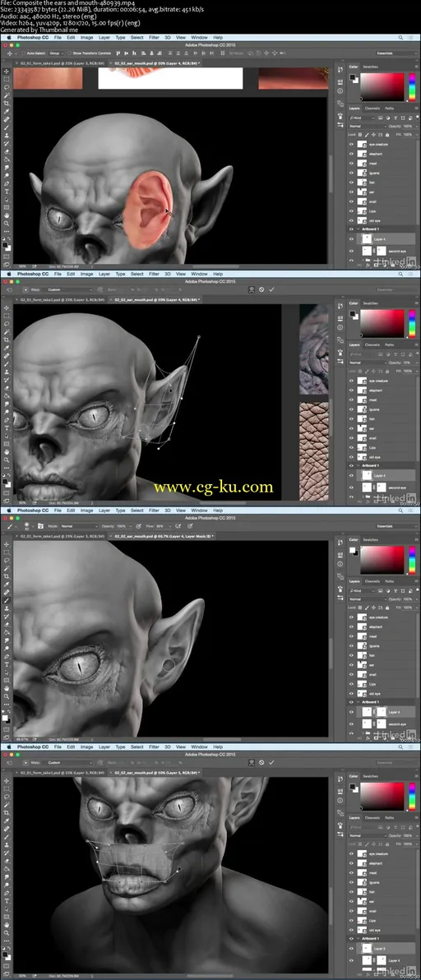Enable Show Transform Controls in the pink-ear frame
The image size is (421, 980).
[69, 53]
